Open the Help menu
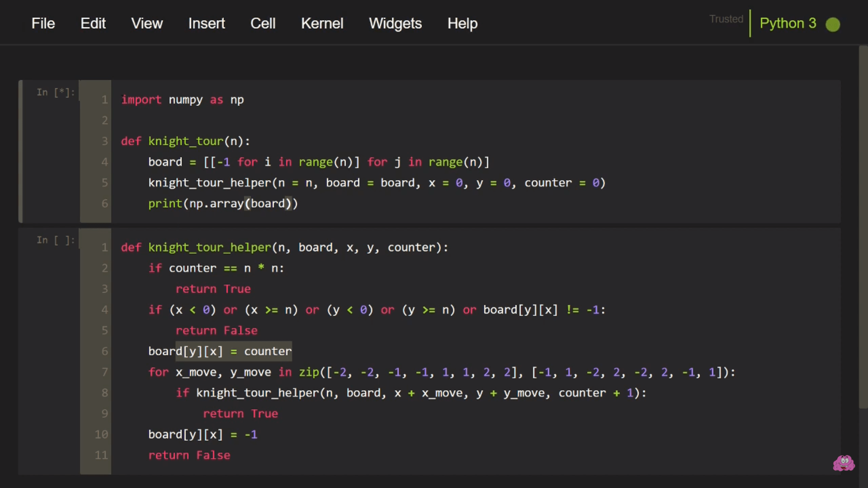The height and width of the screenshot is (488, 868). pos(462,23)
